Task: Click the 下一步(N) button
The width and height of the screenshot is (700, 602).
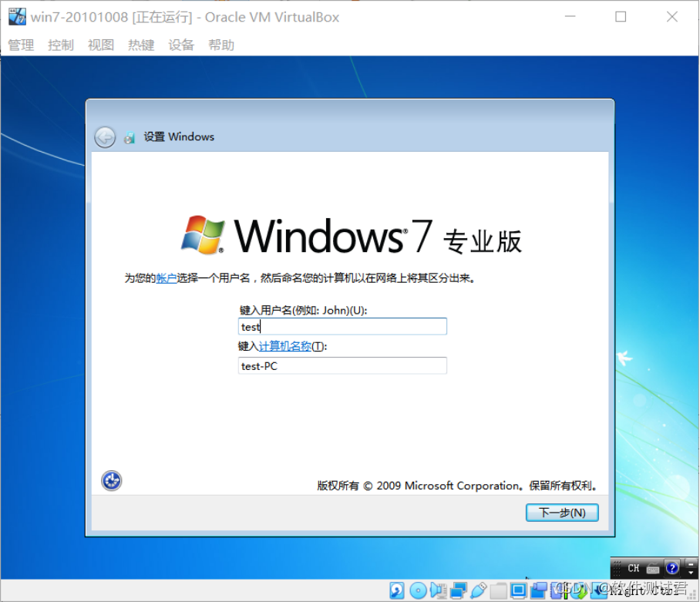Action: pyautogui.click(x=562, y=513)
